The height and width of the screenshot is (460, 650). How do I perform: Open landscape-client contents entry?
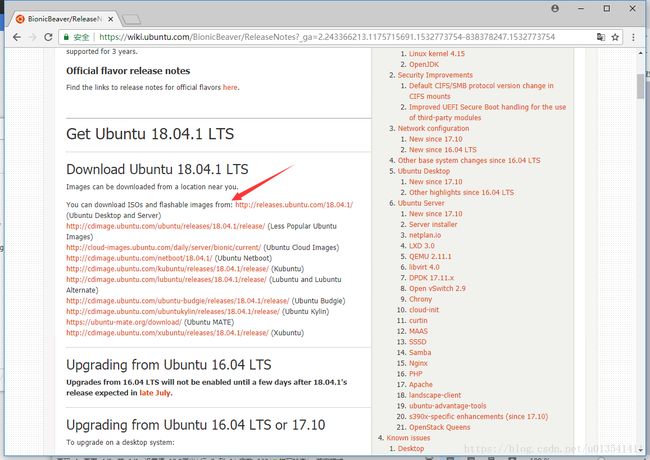[435, 395]
